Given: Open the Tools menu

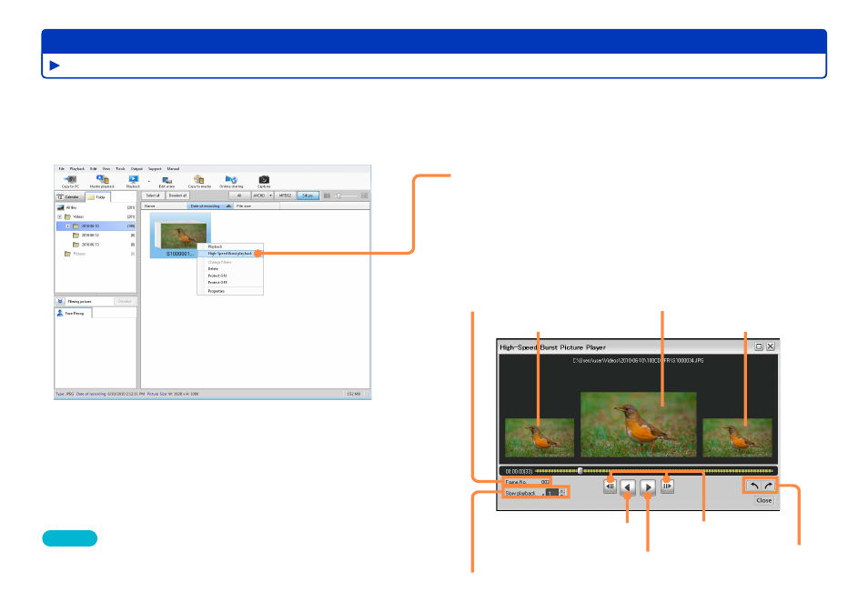Looking at the screenshot, I should tap(120, 169).
